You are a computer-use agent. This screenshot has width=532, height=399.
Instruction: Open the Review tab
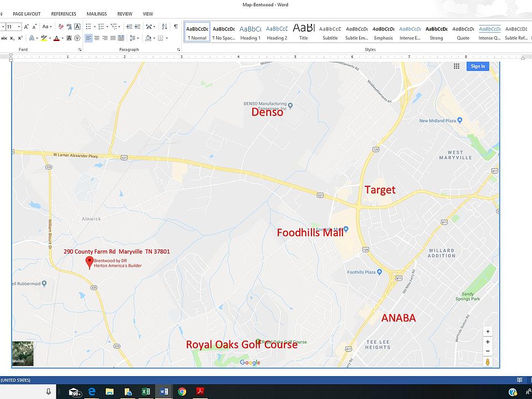[125, 14]
